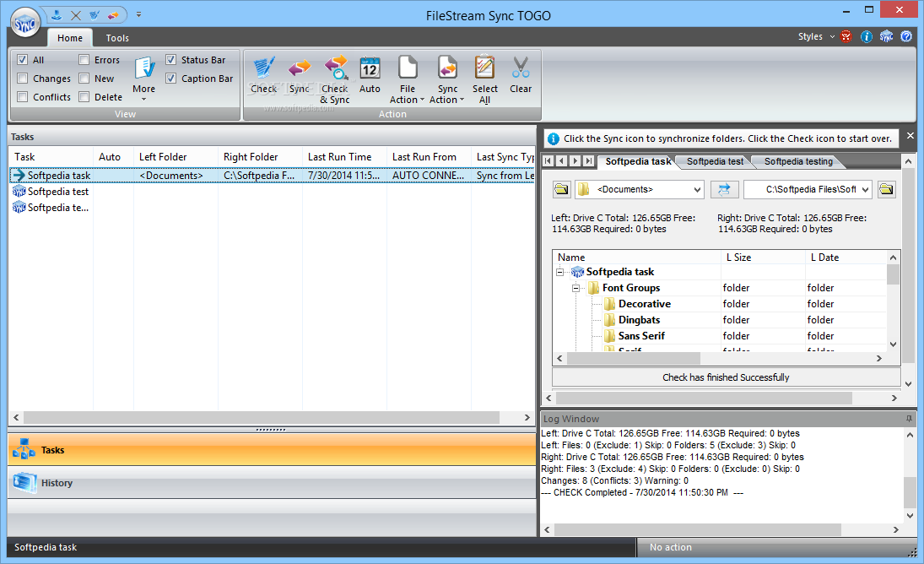Viewport: 924px width, 564px height.
Task: Switch to the Home ribbon tab
Action: tap(70, 38)
